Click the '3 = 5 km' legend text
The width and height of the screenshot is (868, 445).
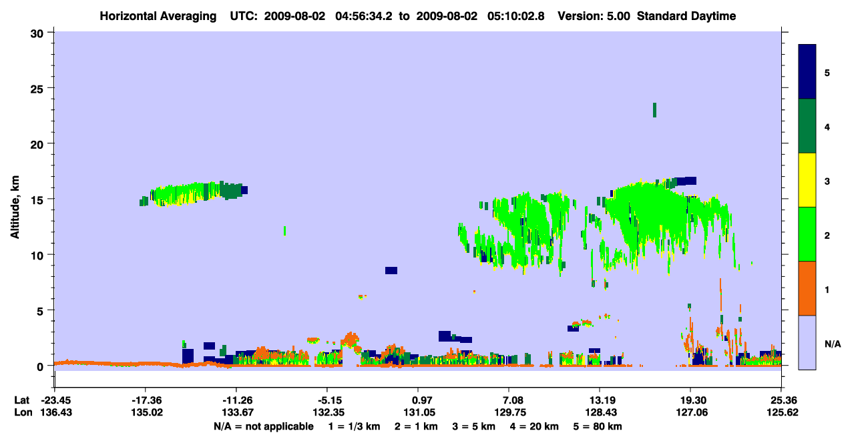475,426
